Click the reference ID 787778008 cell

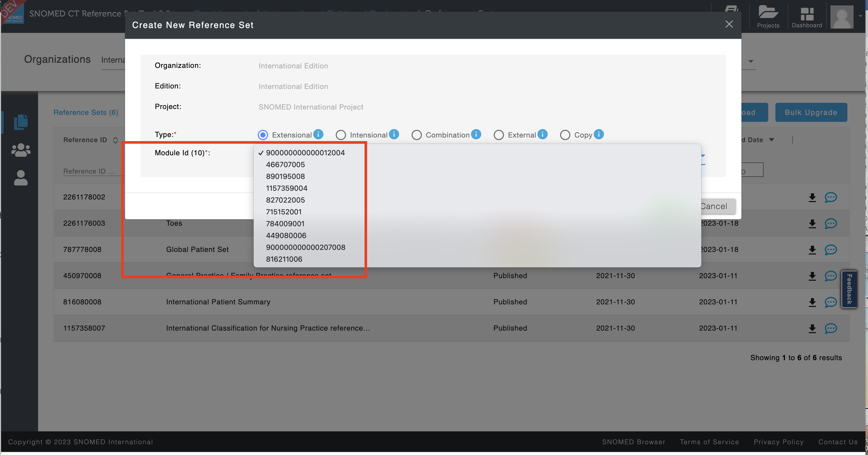[82, 250]
